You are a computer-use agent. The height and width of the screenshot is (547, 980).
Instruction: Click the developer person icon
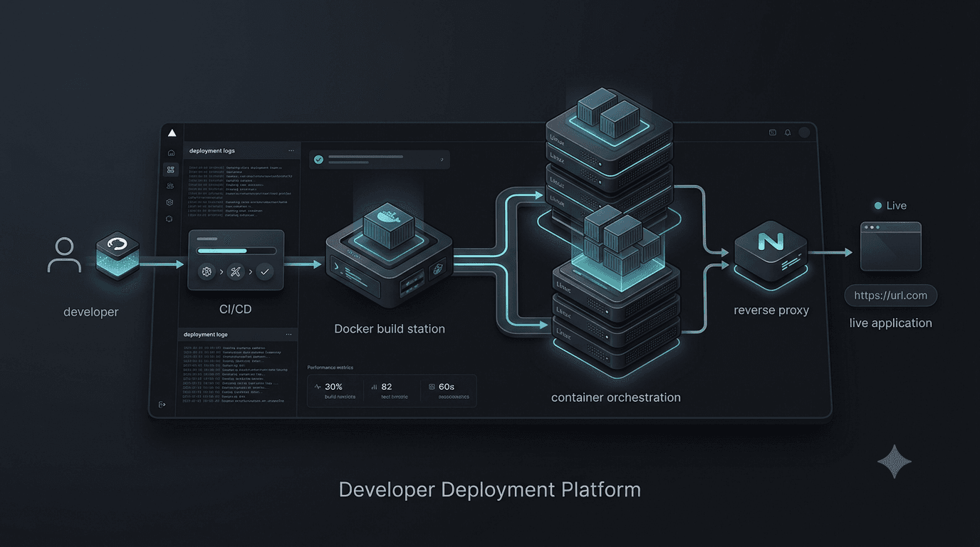click(x=64, y=256)
